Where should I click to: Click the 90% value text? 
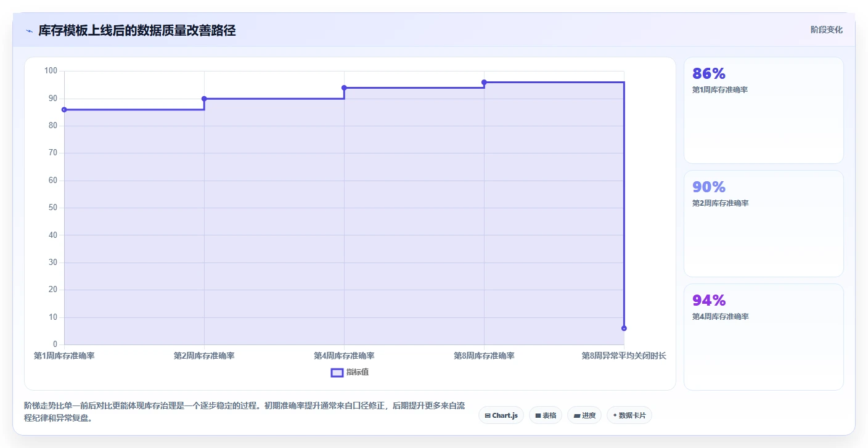click(709, 187)
